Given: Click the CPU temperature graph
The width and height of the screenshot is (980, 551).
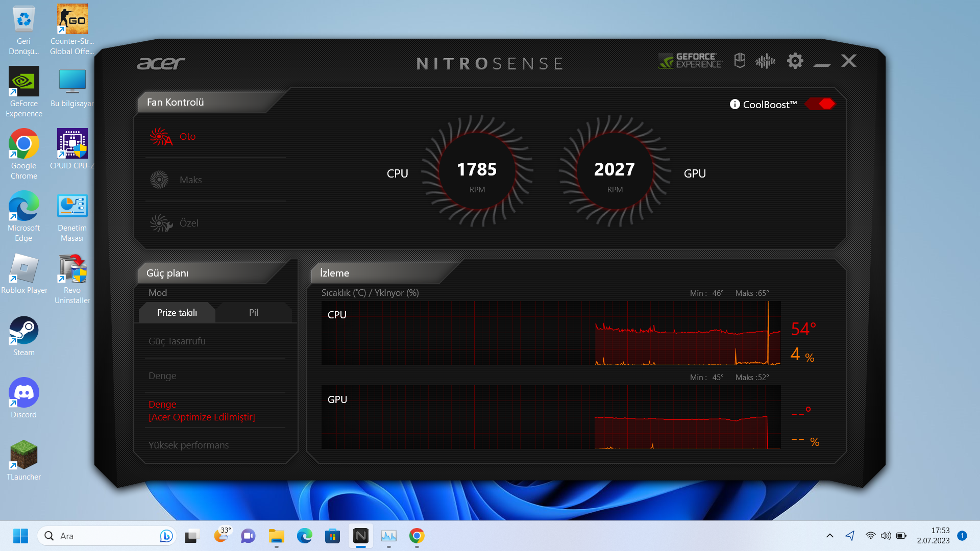Looking at the screenshot, I should tap(551, 333).
